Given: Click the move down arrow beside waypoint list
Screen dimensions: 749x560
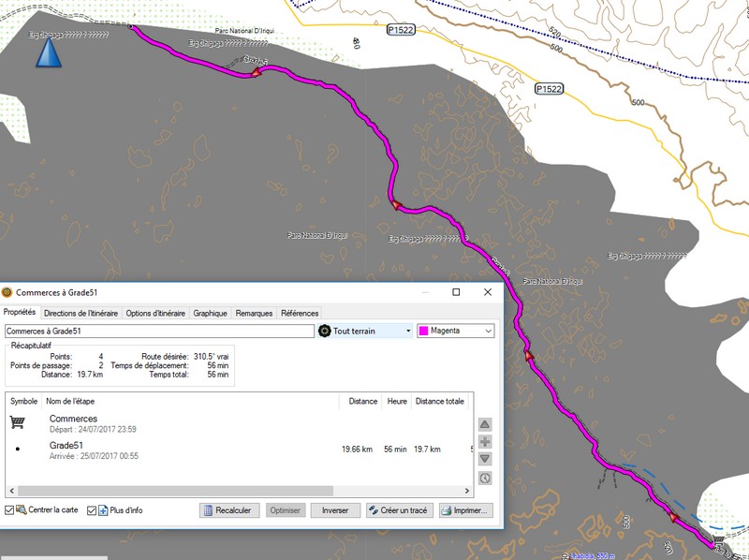Looking at the screenshot, I should [484, 459].
